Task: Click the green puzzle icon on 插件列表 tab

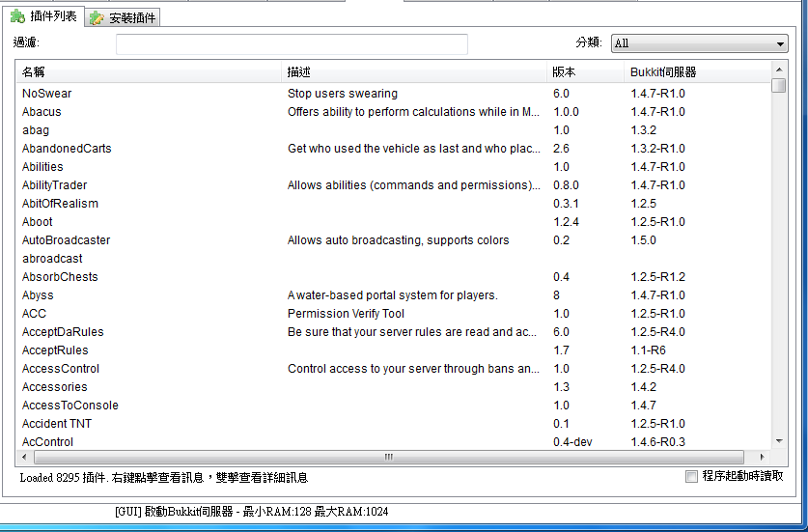Action: point(17,16)
